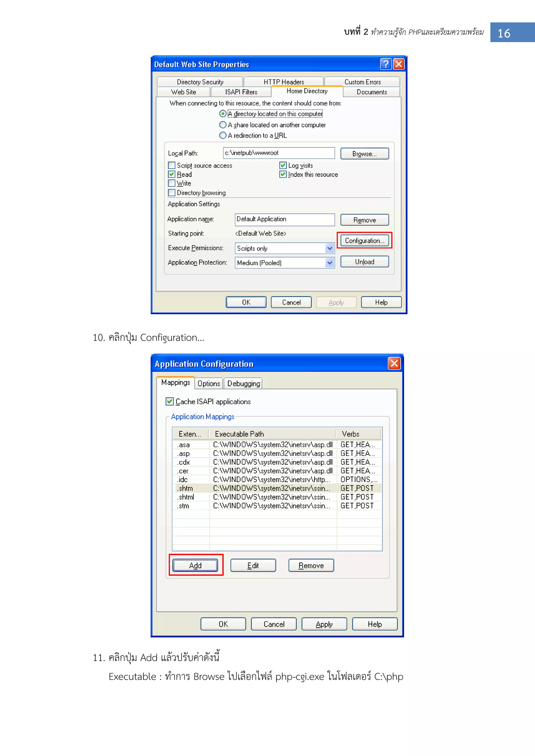This screenshot has width=535, height=756.
Task: Uncheck Cache ISAPI applications checkbox
Action: click(x=170, y=401)
